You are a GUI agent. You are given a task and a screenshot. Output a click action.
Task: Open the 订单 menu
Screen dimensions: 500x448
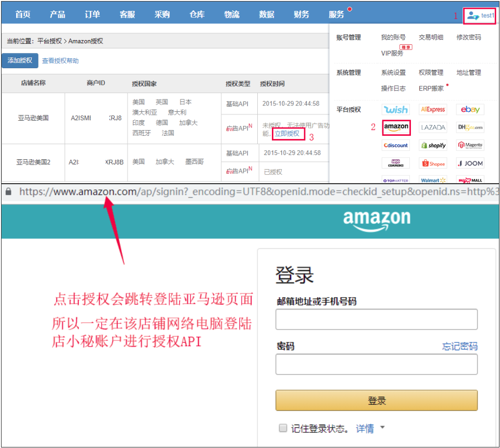pos(93,15)
